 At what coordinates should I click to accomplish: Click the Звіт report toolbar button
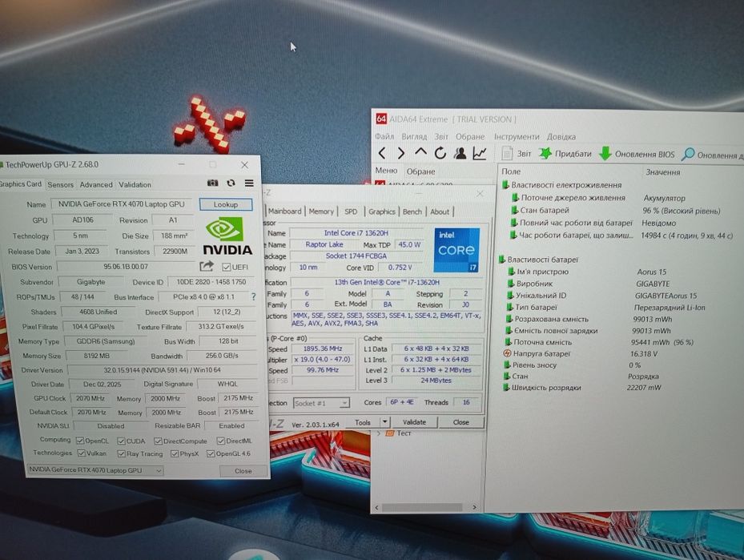tap(517, 154)
